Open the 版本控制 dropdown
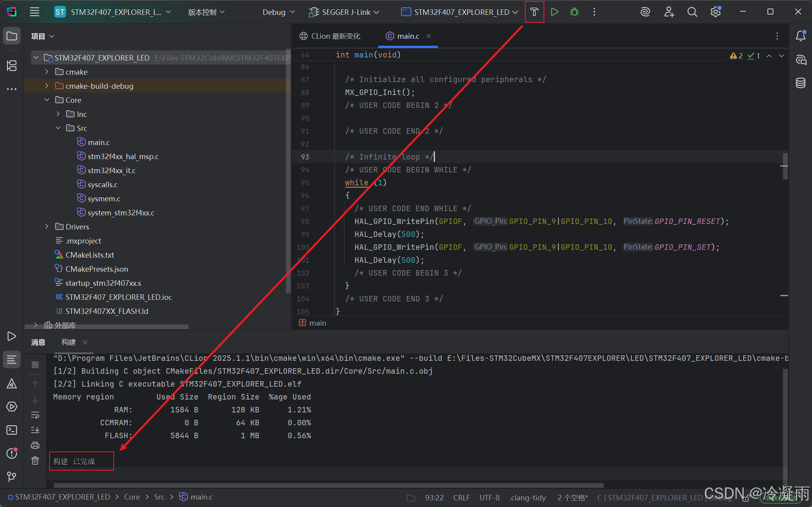Image resolution: width=812 pixels, height=507 pixels. point(206,12)
